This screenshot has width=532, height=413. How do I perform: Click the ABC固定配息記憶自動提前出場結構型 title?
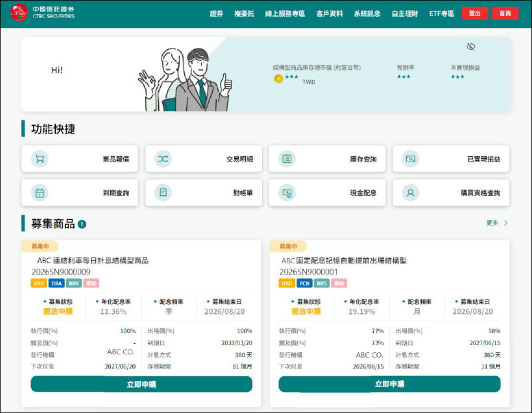(344, 261)
